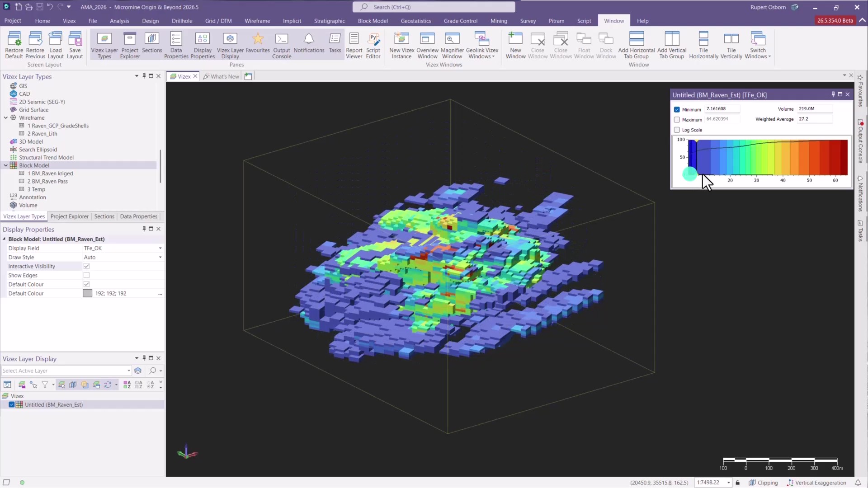This screenshot has height=488, width=868.
Task: Click red end of legend colour bar
Action: click(844, 157)
